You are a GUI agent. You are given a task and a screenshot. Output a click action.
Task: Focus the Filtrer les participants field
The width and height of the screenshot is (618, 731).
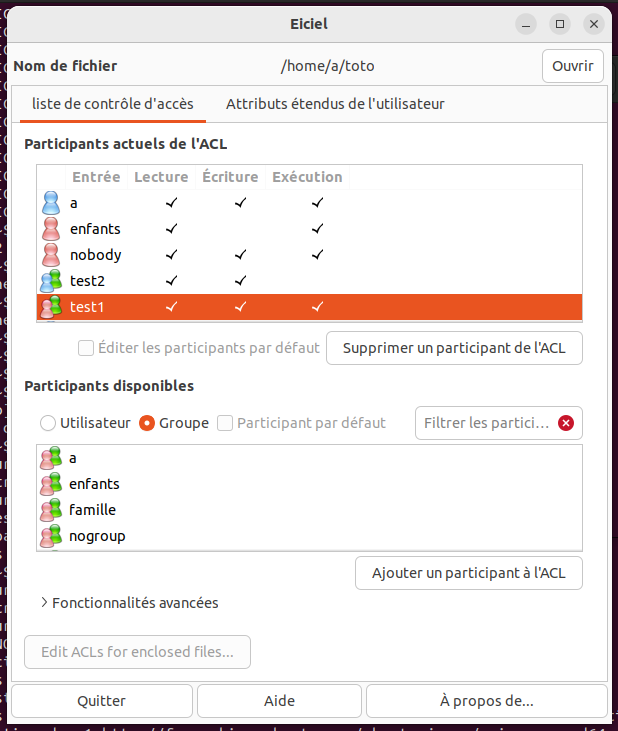486,423
